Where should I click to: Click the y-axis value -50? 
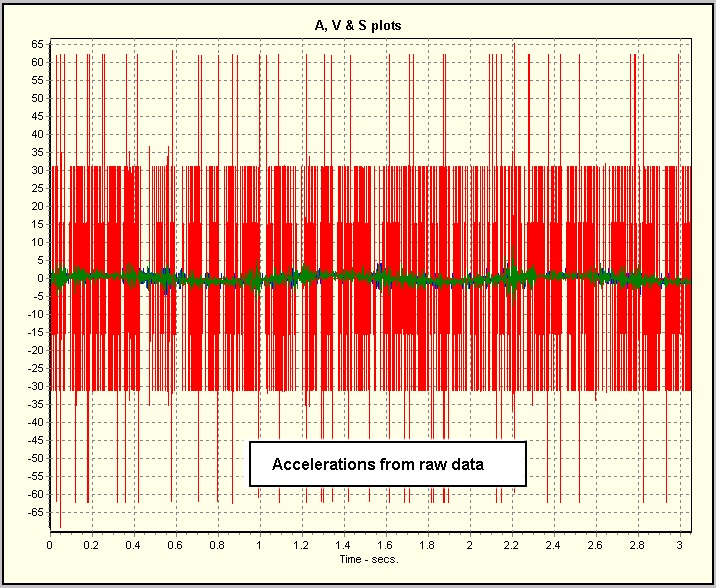point(36,458)
